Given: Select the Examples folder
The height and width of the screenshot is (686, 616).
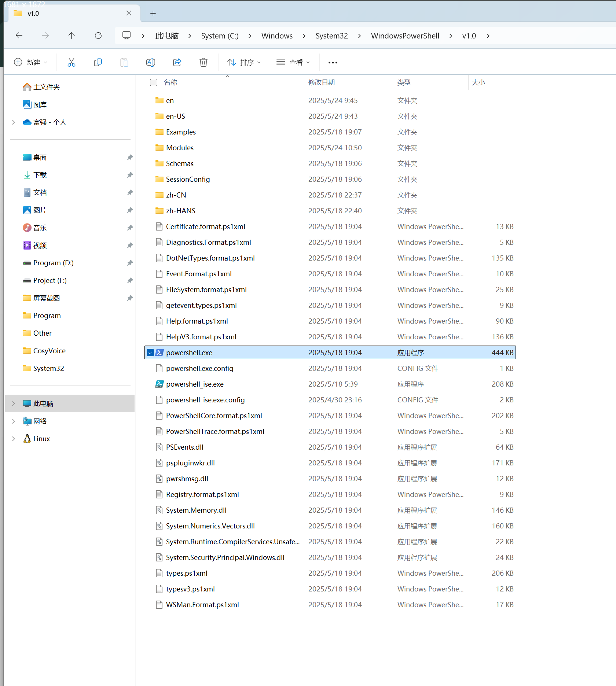Looking at the screenshot, I should click(x=330, y=132).
